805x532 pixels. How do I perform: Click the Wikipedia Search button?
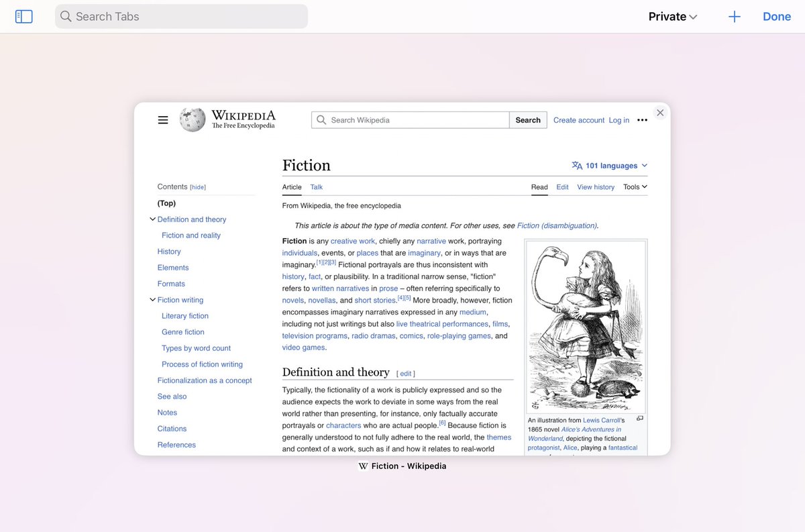528,120
